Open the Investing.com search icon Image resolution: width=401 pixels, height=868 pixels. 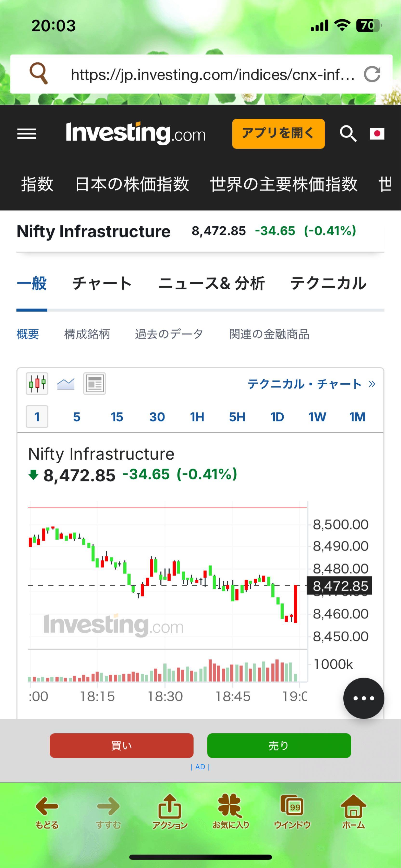348,134
